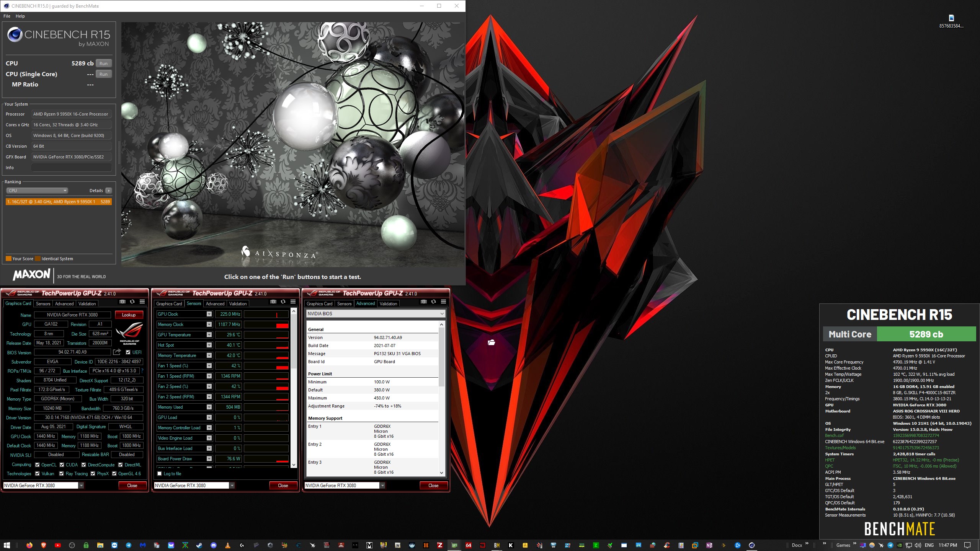Toggle the PhysX checkbox

(93, 474)
